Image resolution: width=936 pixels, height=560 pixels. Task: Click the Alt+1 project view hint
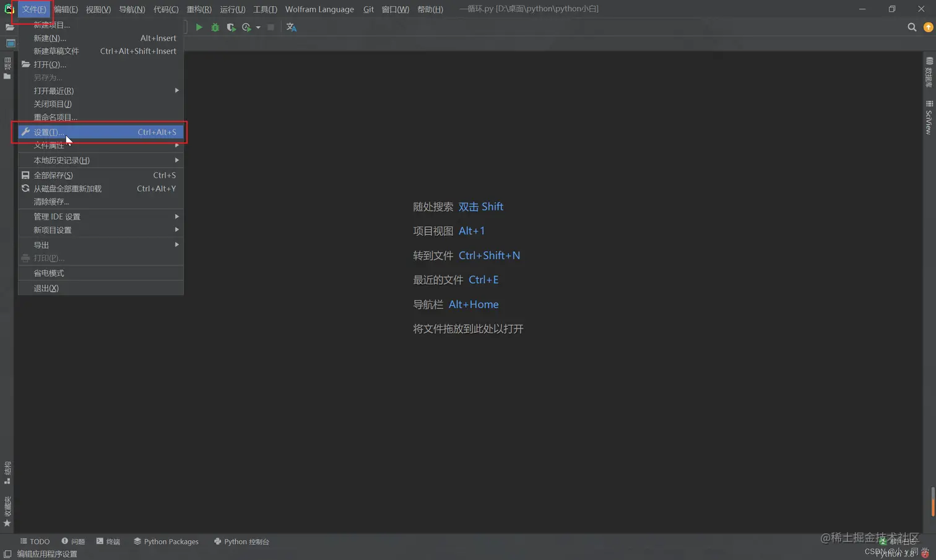point(472,231)
